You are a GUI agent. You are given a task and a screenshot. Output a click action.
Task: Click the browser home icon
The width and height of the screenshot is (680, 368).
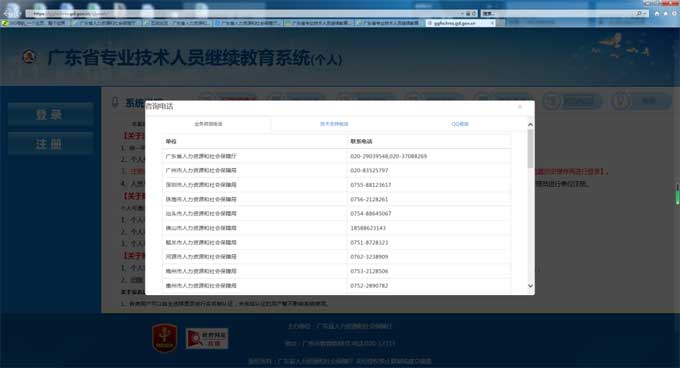pos(657,13)
